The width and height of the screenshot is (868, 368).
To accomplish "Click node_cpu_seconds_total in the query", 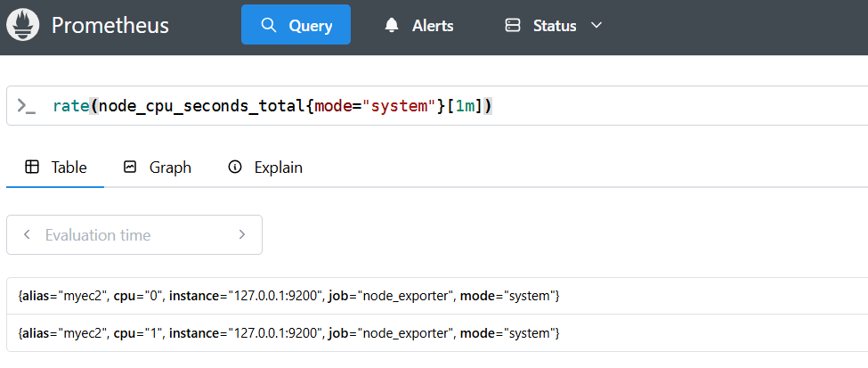I will (201, 106).
